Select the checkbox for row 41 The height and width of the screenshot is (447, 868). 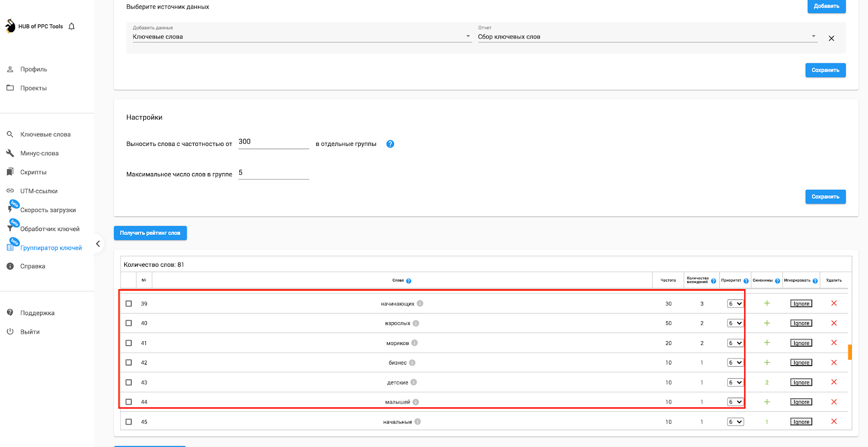pos(129,343)
